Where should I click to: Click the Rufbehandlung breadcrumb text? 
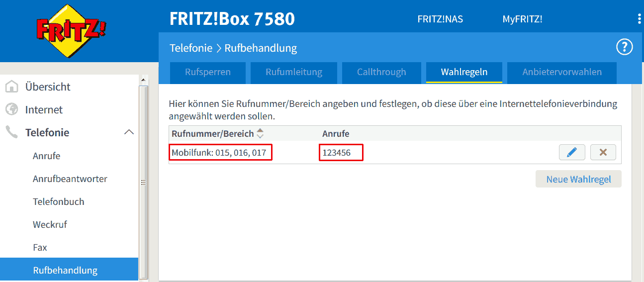tap(261, 48)
